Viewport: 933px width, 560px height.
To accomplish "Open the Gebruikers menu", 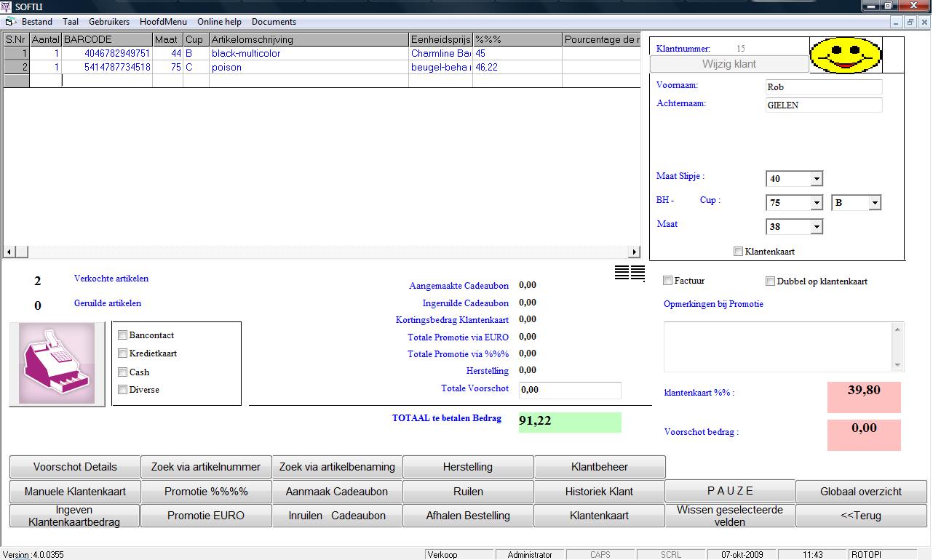I will point(109,22).
